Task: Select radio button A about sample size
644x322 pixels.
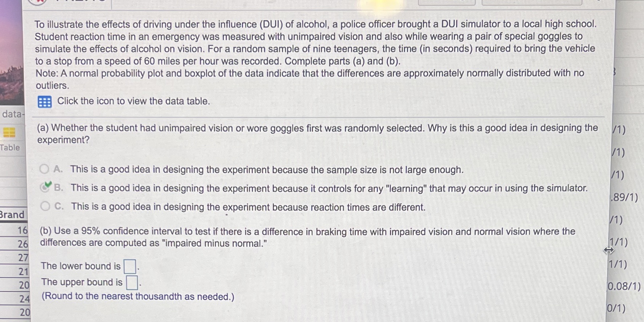Action: pyautogui.click(x=45, y=169)
